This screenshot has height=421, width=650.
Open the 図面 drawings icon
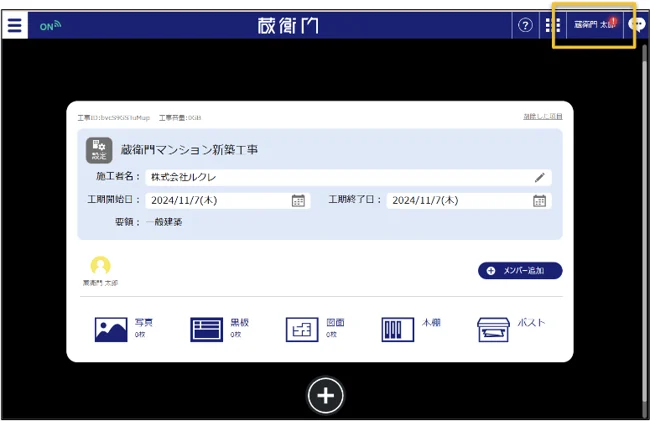click(x=302, y=329)
